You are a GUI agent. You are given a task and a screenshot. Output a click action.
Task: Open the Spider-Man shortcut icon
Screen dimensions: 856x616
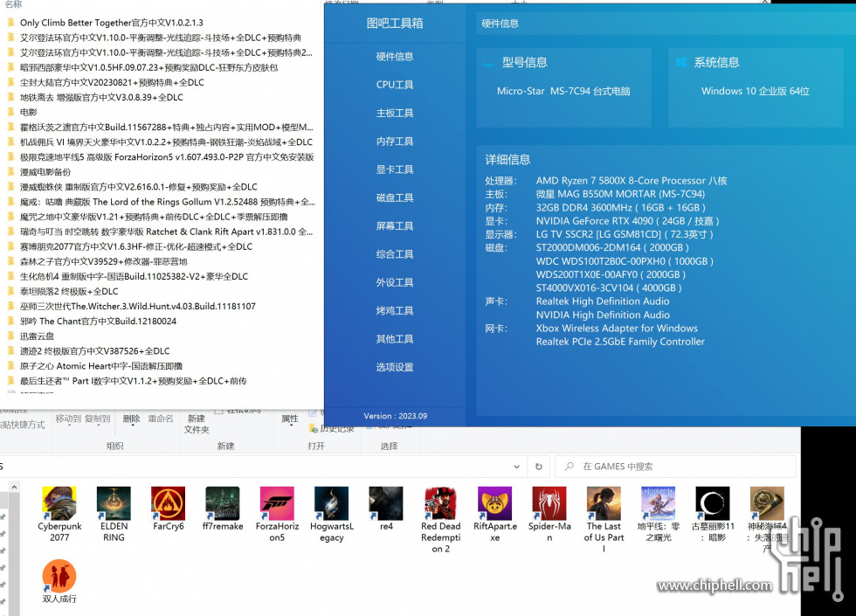click(549, 503)
